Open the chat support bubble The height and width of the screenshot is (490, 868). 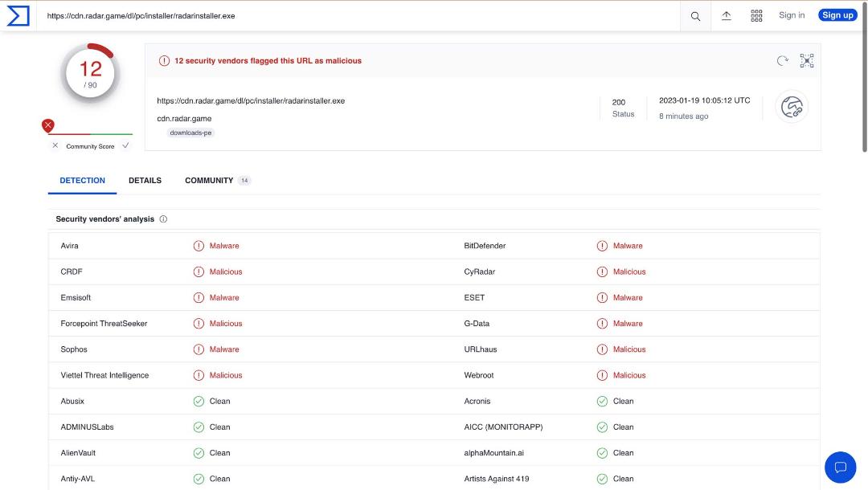click(841, 468)
